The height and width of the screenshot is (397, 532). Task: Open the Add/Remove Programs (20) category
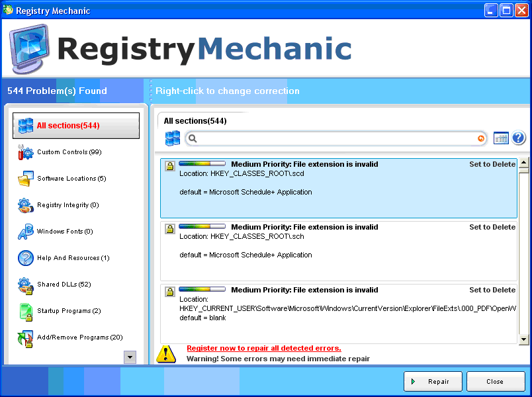coord(70,337)
